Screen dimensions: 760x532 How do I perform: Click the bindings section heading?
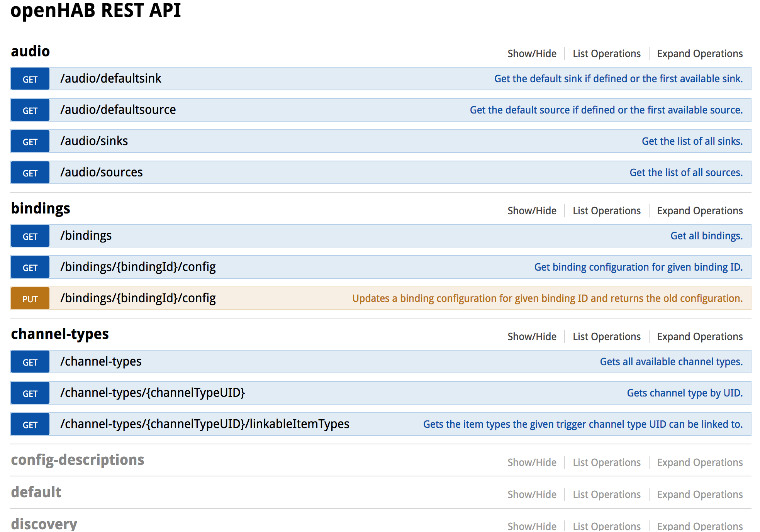[x=41, y=208]
